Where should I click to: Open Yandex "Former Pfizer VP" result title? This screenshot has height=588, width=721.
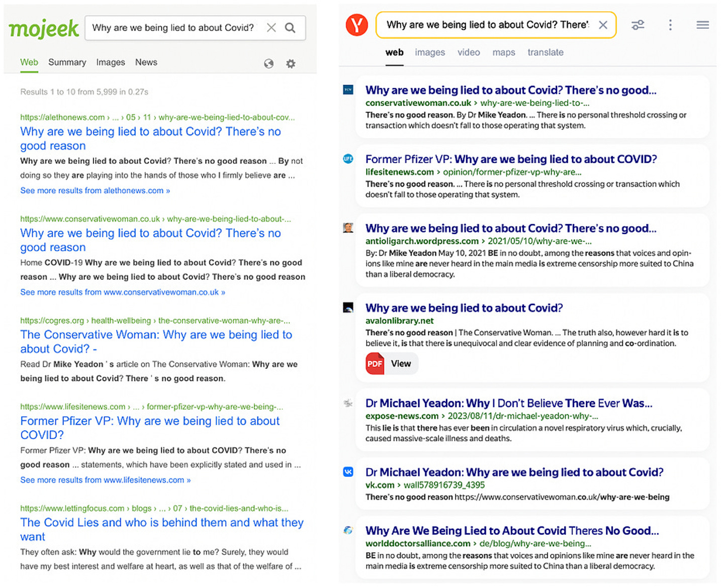(511, 159)
